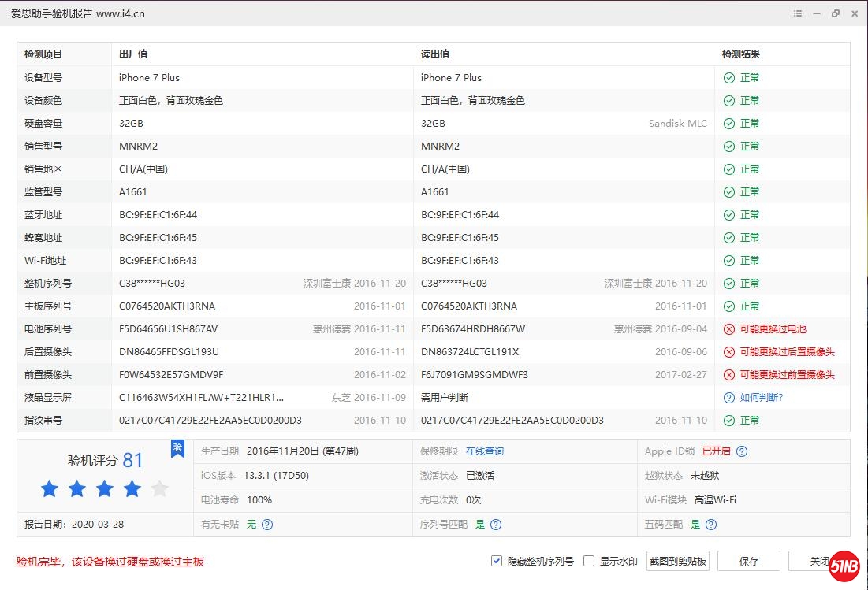Click the 读出值 column header
The height and width of the screenshot is (590, 868).
pos(435,54)
